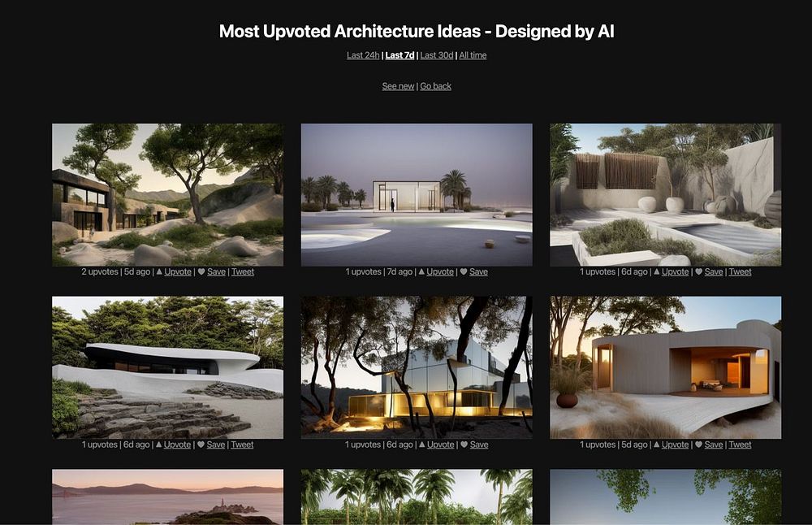Image resolution: width=812 pixels, height=525 pixels.
Task: Upvote the lit glass house among trees
Action: (x=441, y=445)
